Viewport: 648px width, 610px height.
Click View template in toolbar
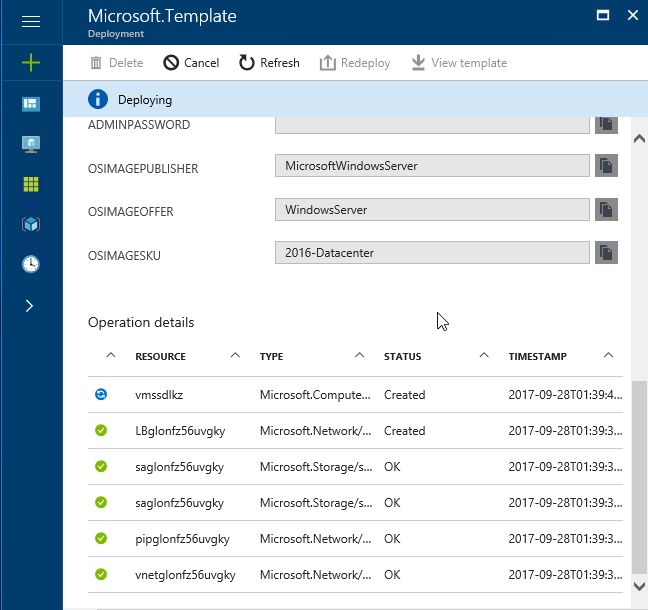click(x=459, y=63)
